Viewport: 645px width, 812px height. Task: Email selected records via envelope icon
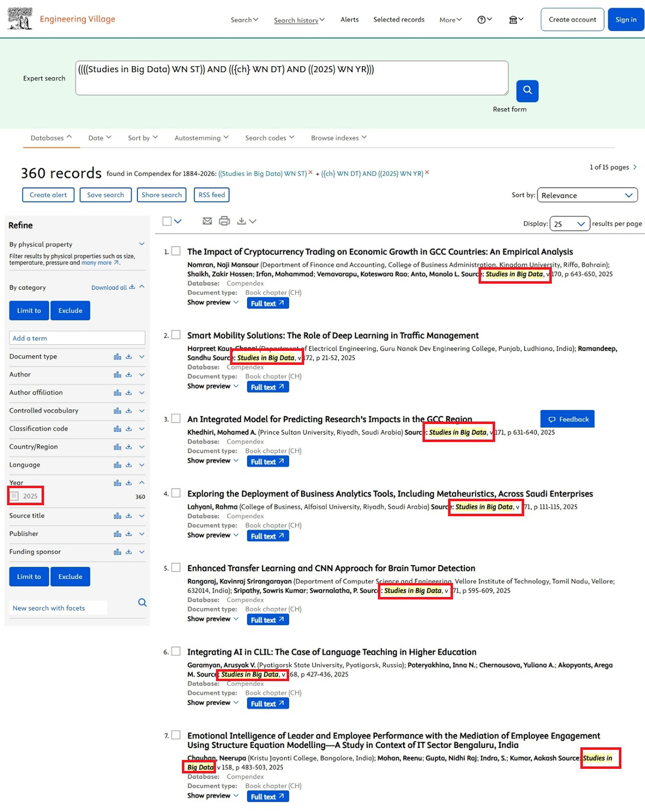[x=207, y=221]
